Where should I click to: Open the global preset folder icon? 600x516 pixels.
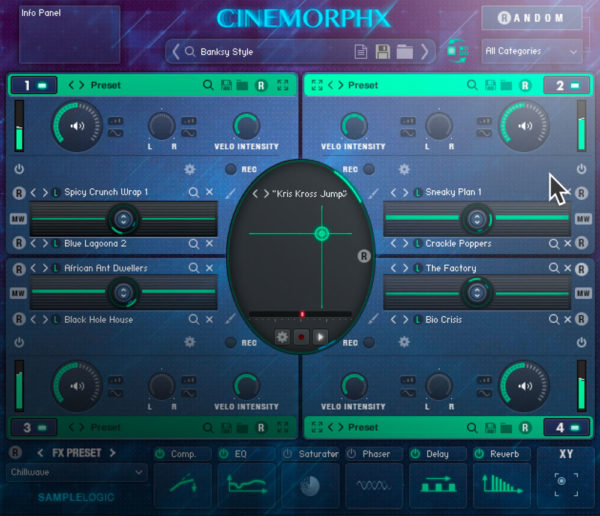pos(405,52)
